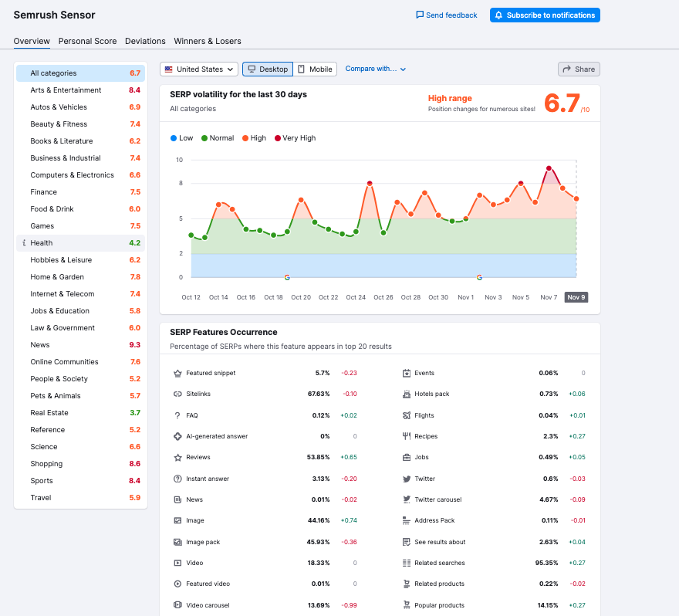Toggle the Very High legend item
Viewport: 679px width, 616px height.
click(x=295, y=138)
